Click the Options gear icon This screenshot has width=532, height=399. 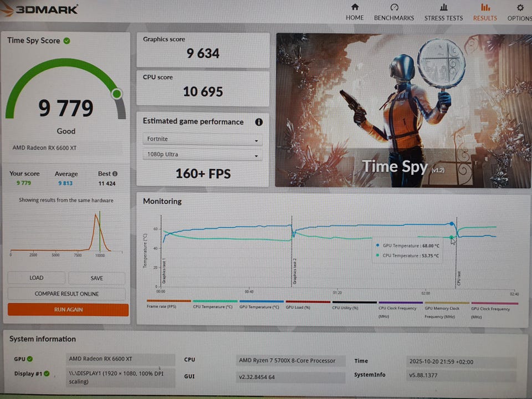[x=520, y=7]
